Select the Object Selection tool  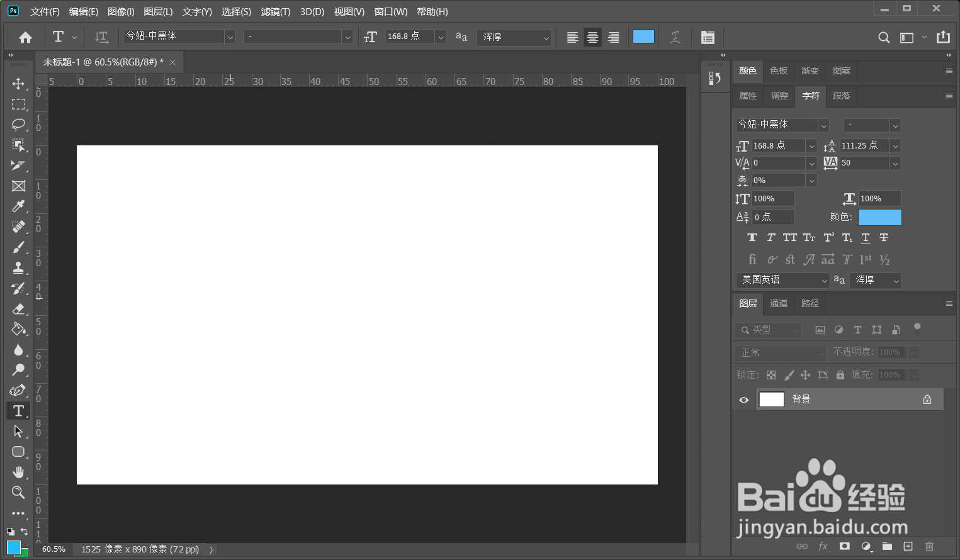click(x=18, y=145)
